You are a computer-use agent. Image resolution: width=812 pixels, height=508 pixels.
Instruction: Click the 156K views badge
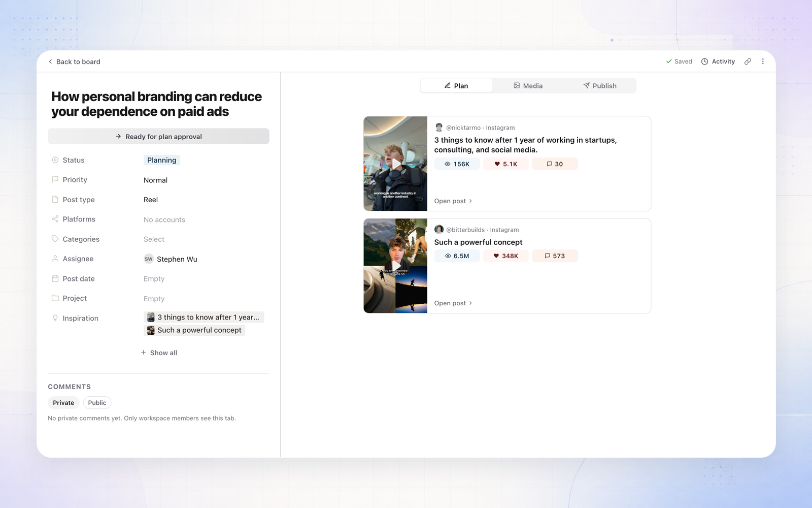tap(457, 164)
